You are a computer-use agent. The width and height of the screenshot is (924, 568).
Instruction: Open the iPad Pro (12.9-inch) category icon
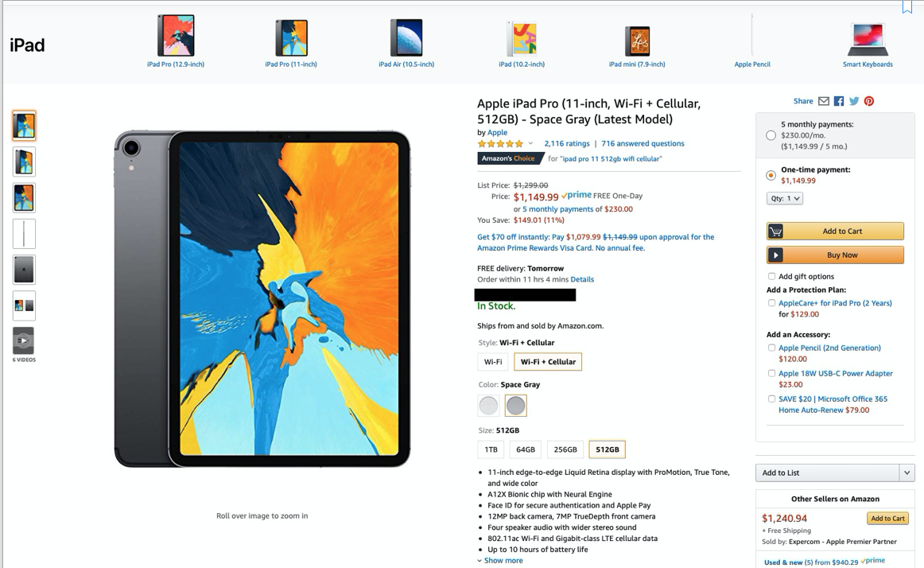pyautogui.click(x=176, y=36)
